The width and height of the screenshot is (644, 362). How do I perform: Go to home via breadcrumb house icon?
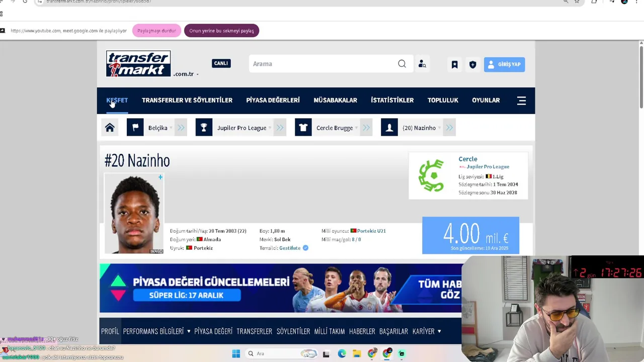(x=110, y=128)
